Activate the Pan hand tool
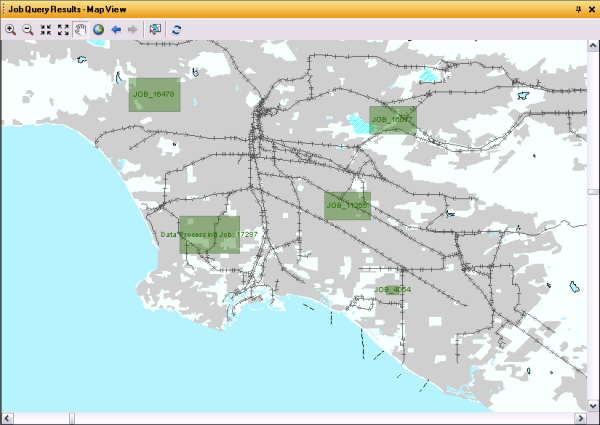Viewport: 600px width, 425px height. (x=80, y=30)
